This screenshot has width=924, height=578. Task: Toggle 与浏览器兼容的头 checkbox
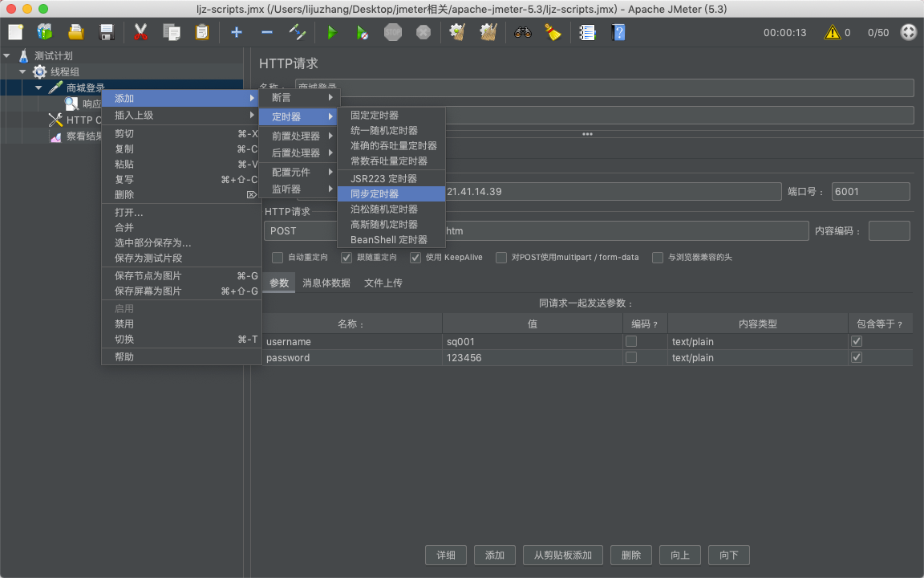tap(658, 258)
